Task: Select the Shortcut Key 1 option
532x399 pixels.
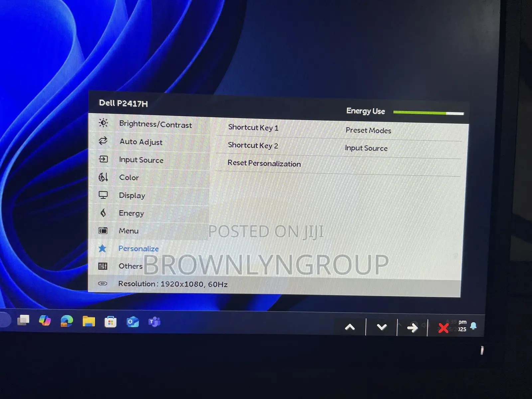Action: 253,128
